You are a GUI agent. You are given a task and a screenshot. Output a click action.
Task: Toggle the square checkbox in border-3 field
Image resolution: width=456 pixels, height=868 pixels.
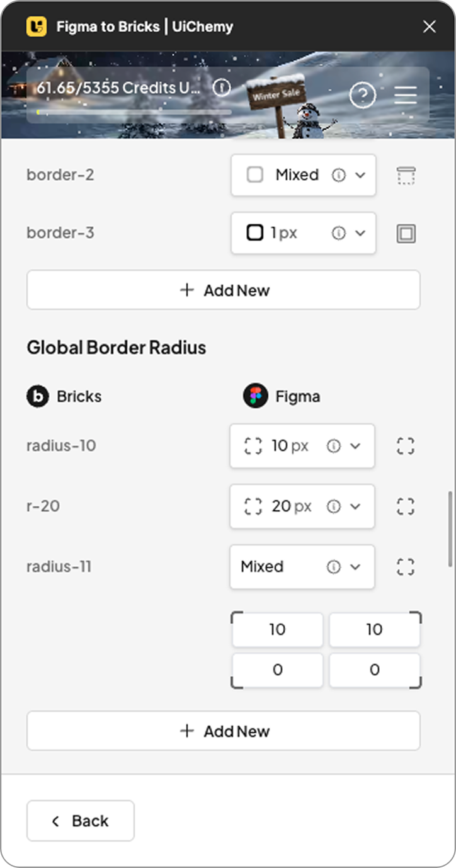tap(254, 232)
